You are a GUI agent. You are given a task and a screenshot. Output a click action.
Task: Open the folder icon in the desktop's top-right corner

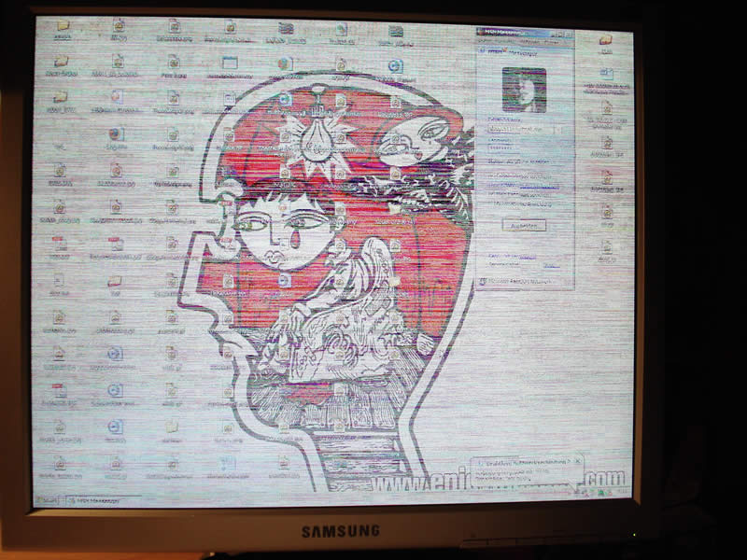pyautogui.click(x=606, y=40)
